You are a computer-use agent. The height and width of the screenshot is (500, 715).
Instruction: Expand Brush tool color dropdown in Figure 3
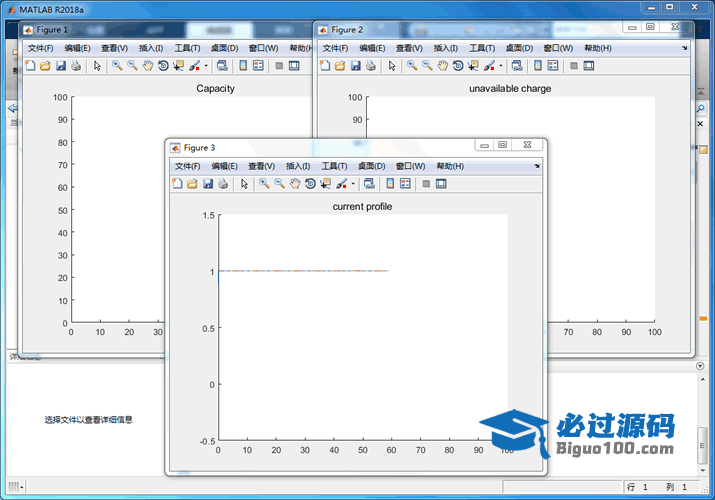[353, 184]
